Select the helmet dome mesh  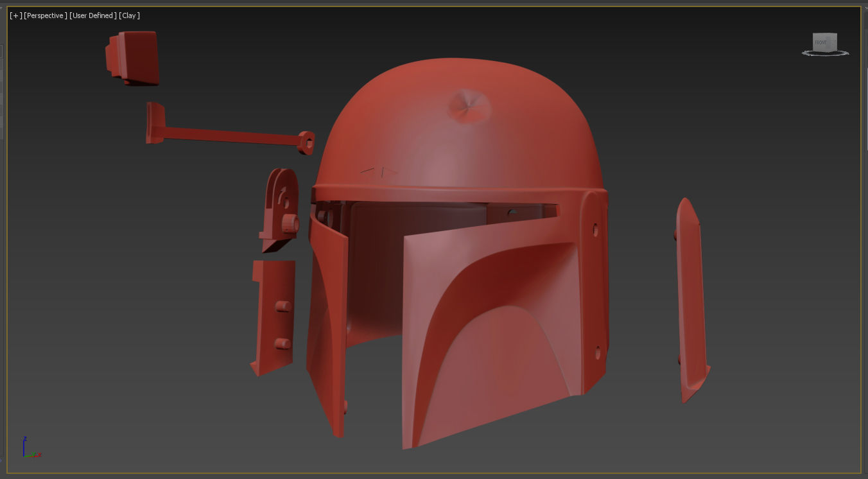pyautogui.click(x=459, y=128)
